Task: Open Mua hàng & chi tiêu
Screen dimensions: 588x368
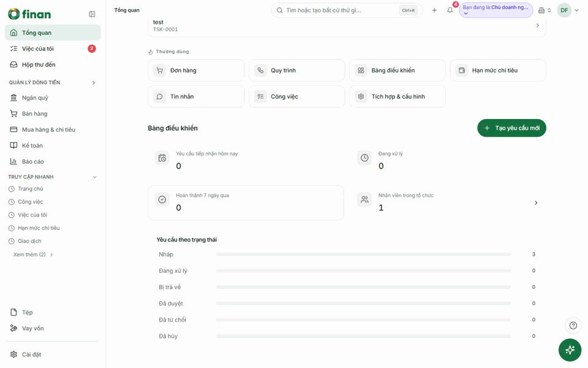Action: click(x=53, y=129)
